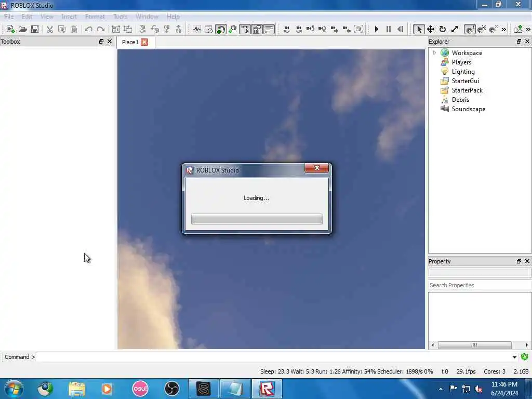Open the task scheduler clock icon

[209, 29]
